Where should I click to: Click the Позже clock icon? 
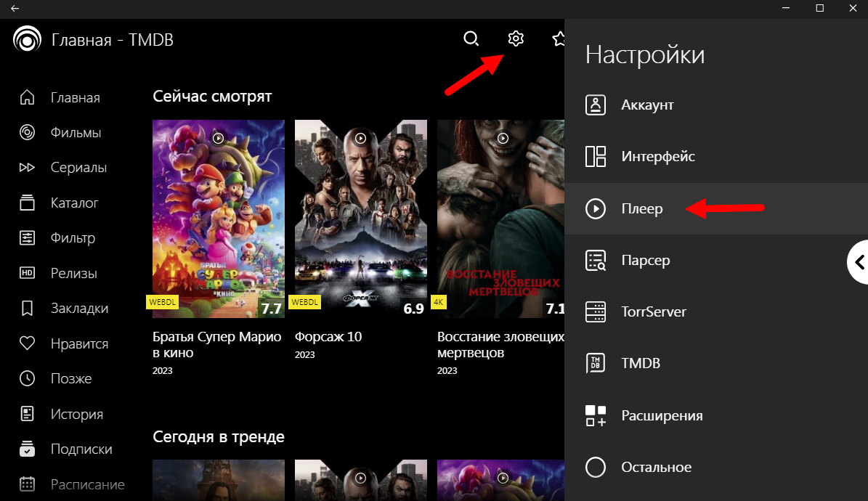(27, 379)
